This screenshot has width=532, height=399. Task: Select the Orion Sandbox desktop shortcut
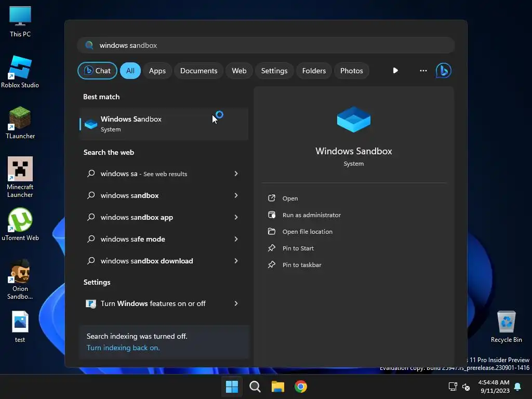pos(20,280)
